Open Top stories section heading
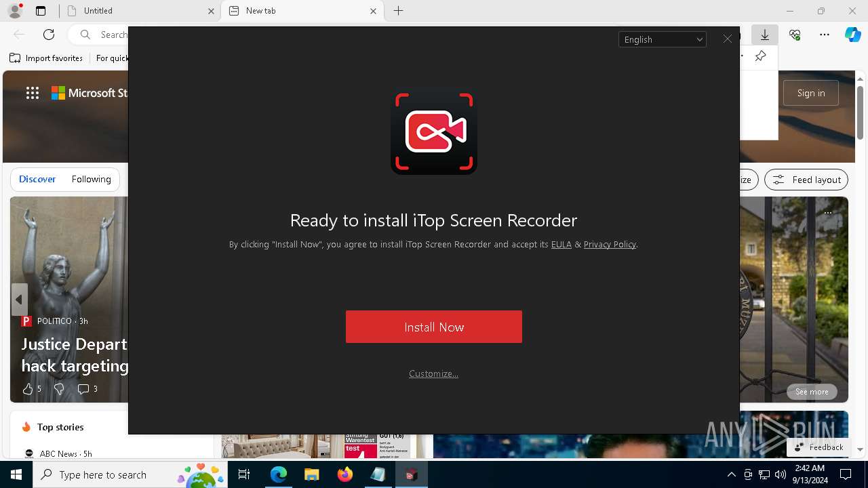The image size is (868, 488). tap(60, 427)
